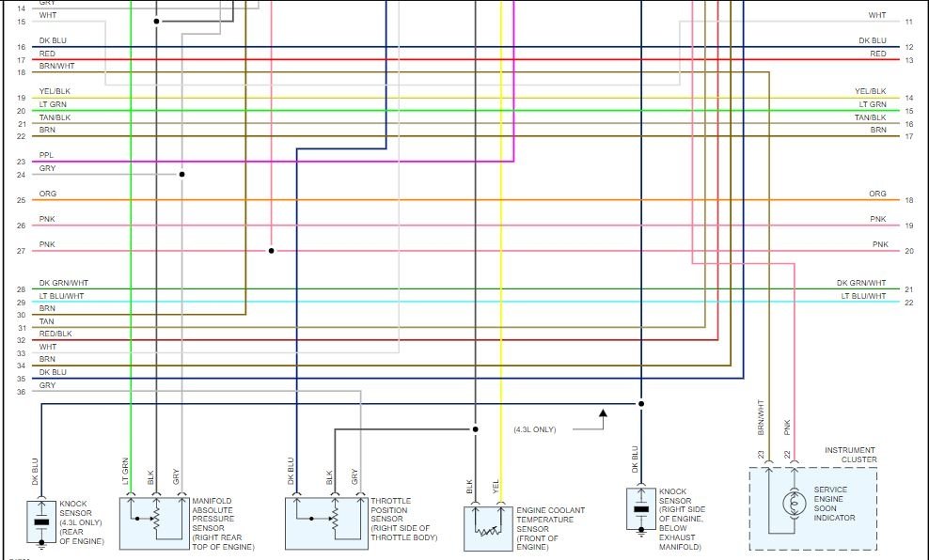Click the right-side knock sensor symbol
929x560 pixels.
tap(641, 508)
